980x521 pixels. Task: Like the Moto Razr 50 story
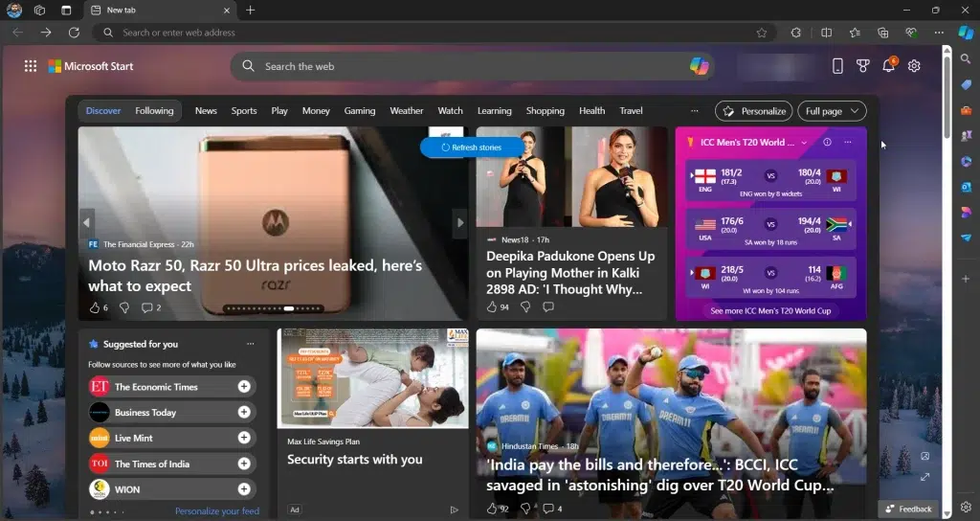pyautogui.click(x=95, y=307)
